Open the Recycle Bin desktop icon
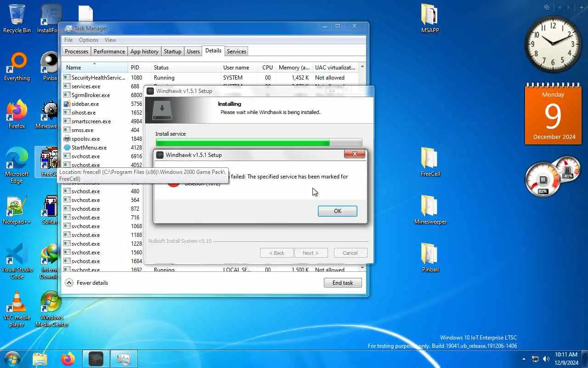Screen dimensions: 588x368 click(x=17, y=18)
